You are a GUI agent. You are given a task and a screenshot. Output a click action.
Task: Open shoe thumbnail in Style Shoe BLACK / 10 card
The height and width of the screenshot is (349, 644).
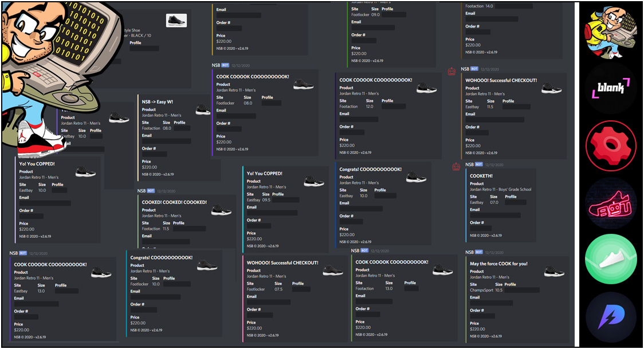click(176, 21)
